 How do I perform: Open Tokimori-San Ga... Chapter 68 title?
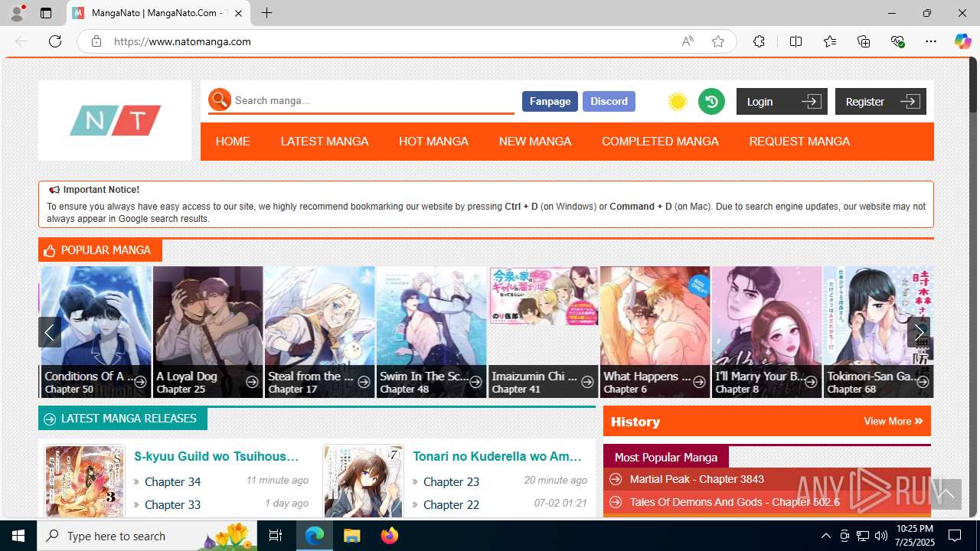[873, 377]
